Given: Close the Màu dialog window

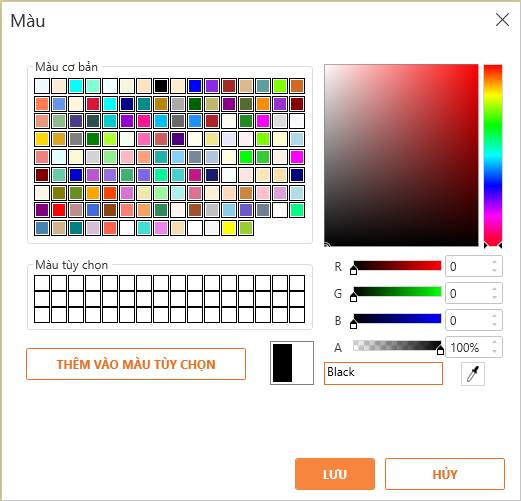Looking at the screenshot, I should coord(502,20).
